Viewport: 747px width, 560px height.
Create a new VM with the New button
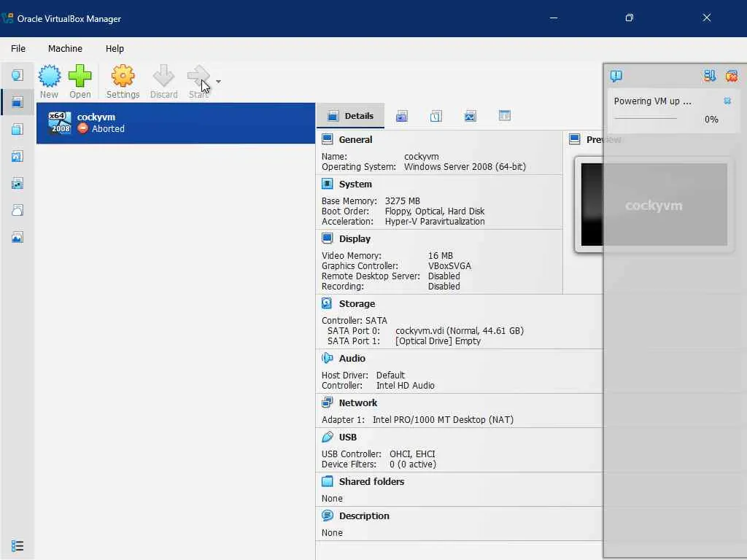pos(49,82)
